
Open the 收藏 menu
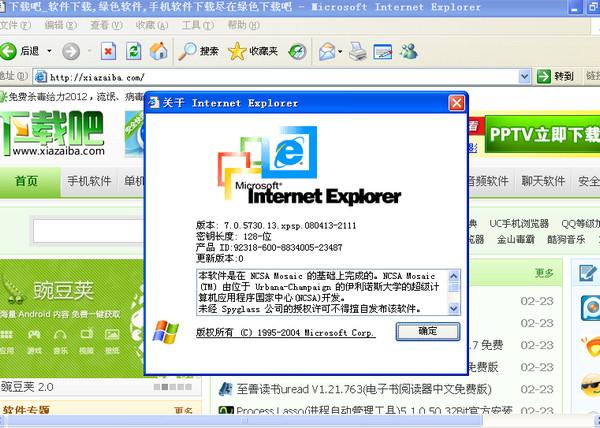[x=152, y=26]
